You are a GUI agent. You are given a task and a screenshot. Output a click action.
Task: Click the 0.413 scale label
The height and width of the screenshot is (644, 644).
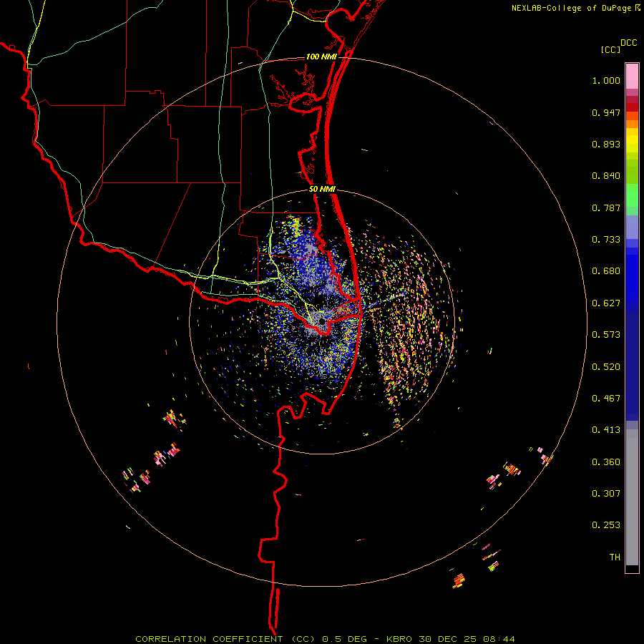pos(606,430)
